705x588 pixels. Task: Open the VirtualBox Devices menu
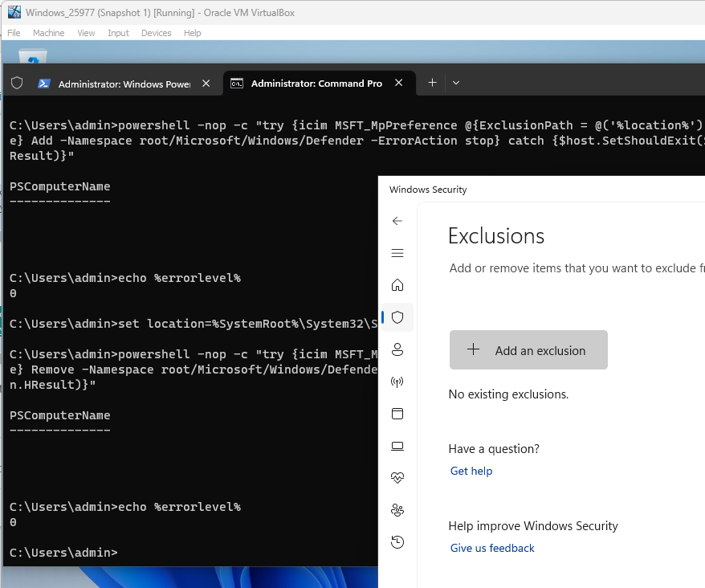[156, 33]
